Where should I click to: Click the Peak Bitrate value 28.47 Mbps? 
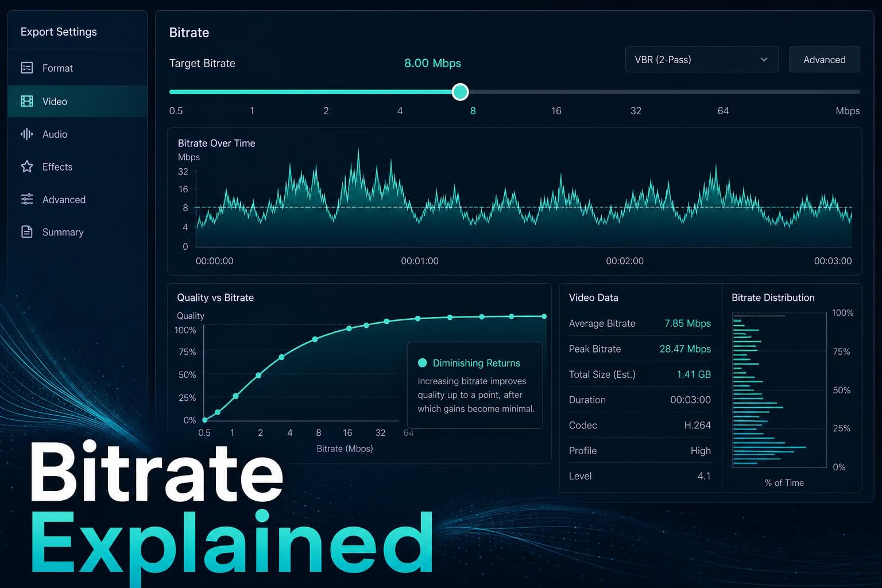click(x=685, y=349)
